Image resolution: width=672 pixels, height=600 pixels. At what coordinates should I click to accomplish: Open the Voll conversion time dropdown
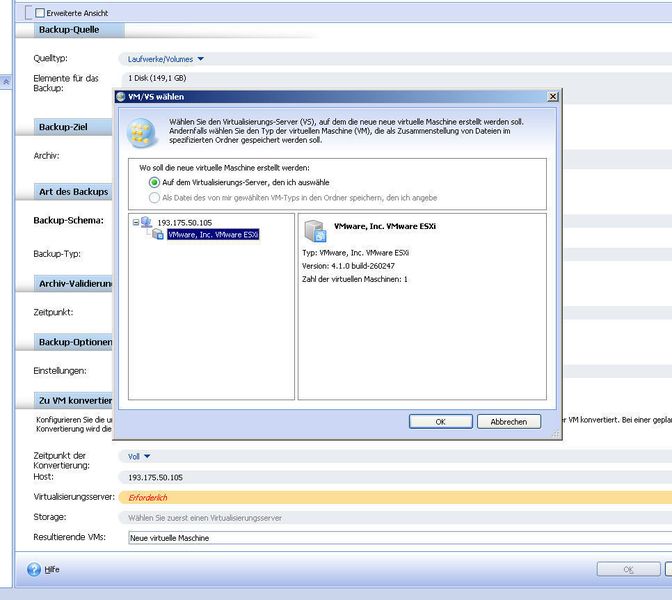click(139, 456)
